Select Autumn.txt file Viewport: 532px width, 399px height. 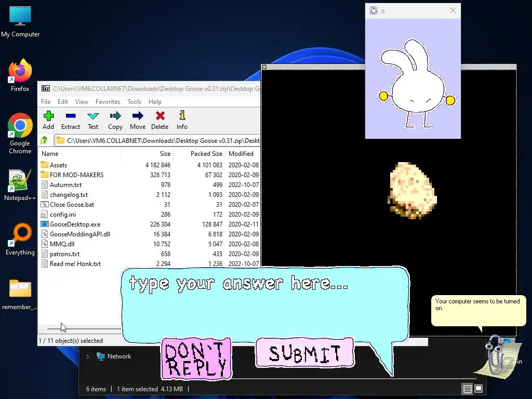[x=66, y=185]
